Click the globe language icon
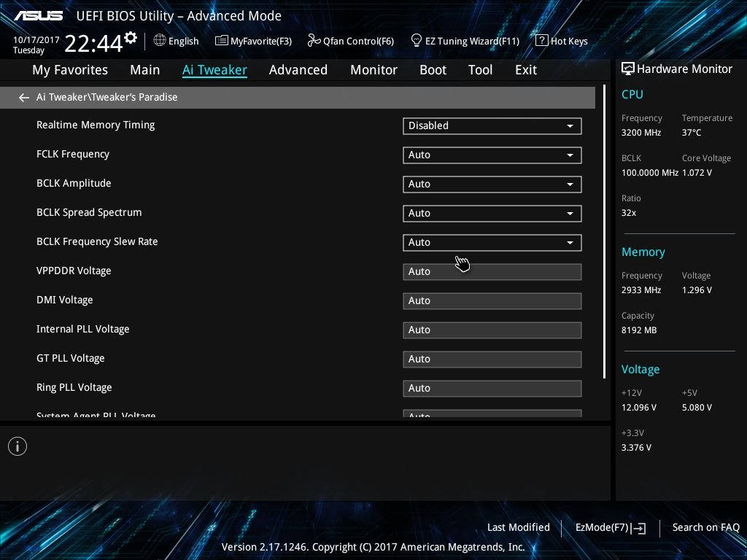This screenshot has height=560, width=747. pos(160,41)
